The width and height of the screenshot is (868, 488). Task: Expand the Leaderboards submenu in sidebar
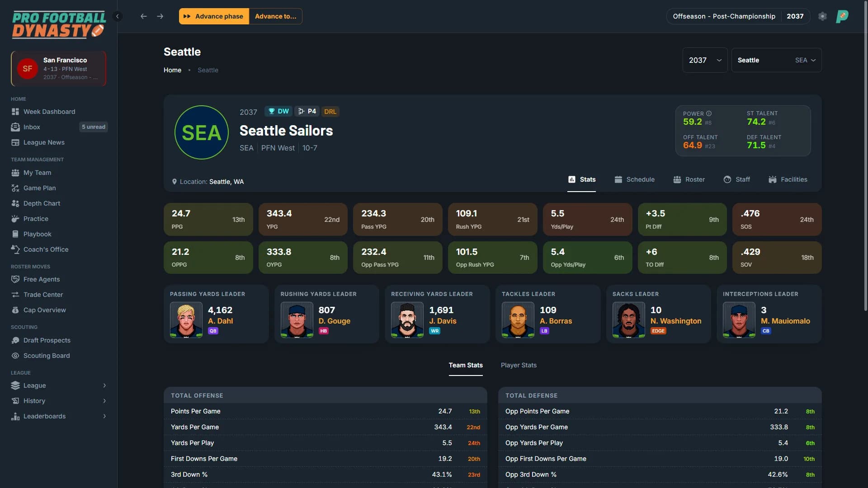coord(59,416)
